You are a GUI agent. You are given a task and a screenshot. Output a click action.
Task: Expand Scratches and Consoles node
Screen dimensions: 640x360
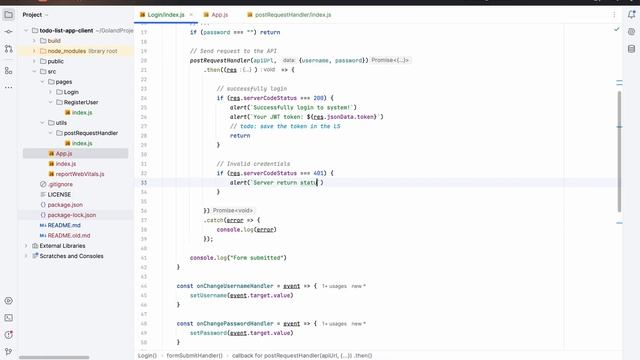(26, 256)
